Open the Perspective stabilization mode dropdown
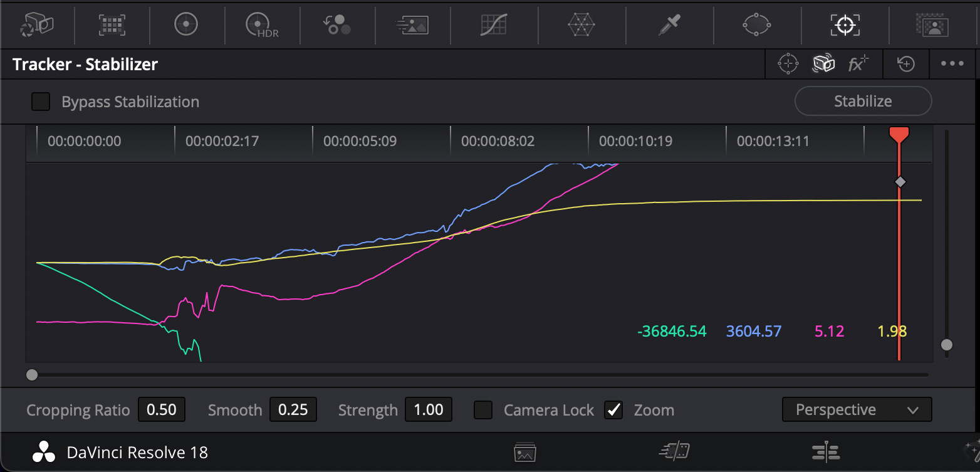The image size is (980, 472). tap(857, 410)
